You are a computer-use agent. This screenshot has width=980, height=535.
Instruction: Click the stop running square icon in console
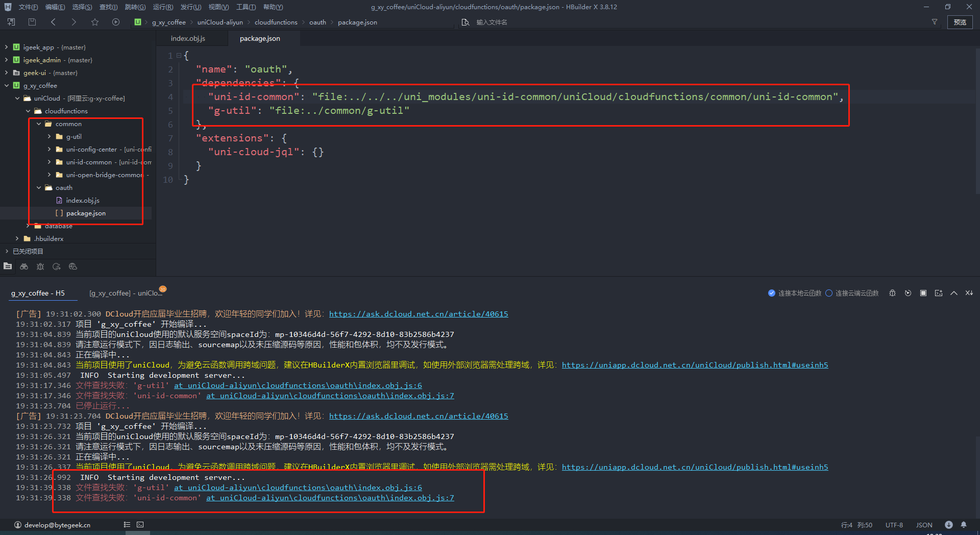tap(923, 293)
